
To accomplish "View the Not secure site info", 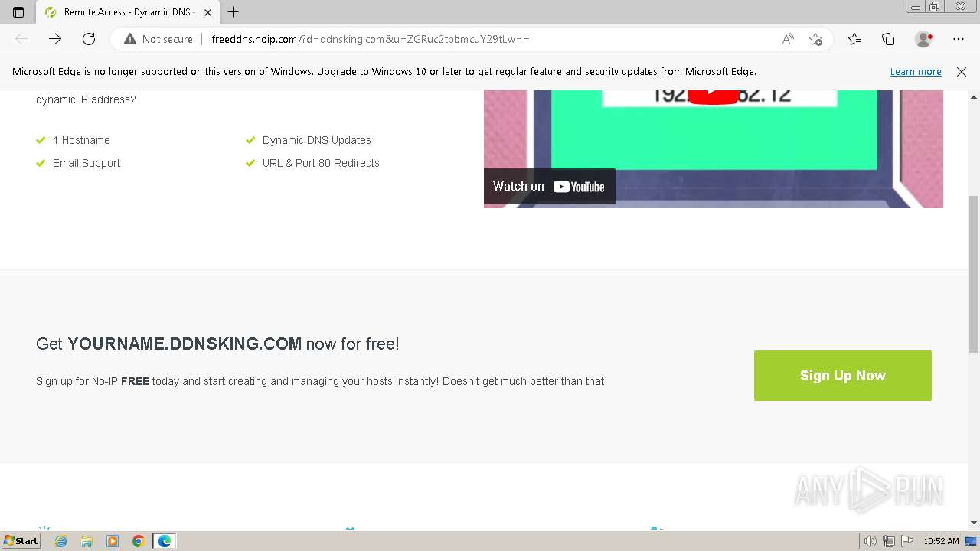I will point(158,39).
